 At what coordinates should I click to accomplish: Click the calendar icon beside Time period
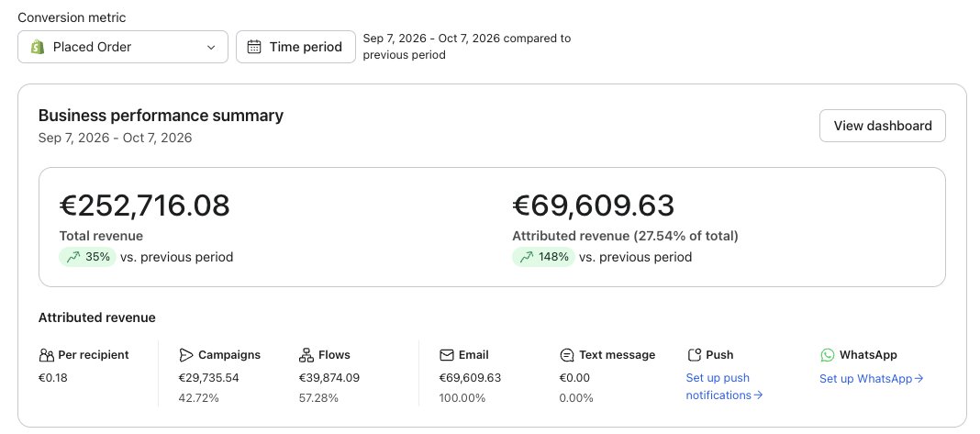(254, 47)
